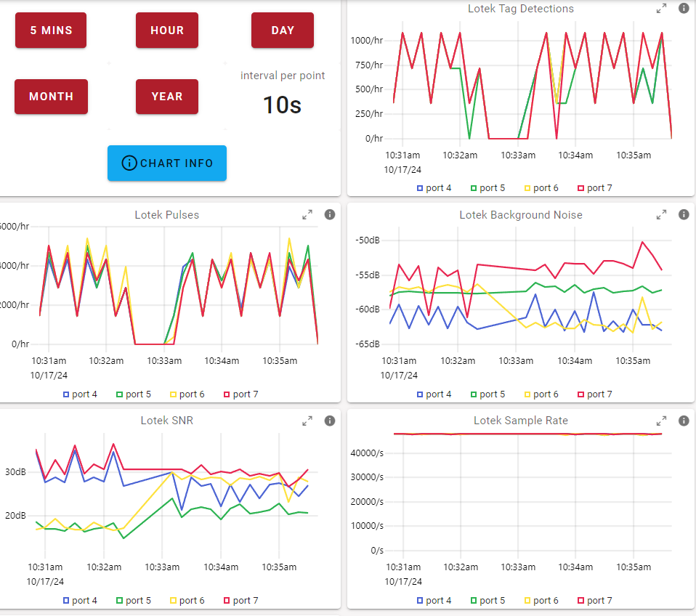696x616 pixels.
Task: Switch to the HOUR time range
Action: (x=167, y=31)
